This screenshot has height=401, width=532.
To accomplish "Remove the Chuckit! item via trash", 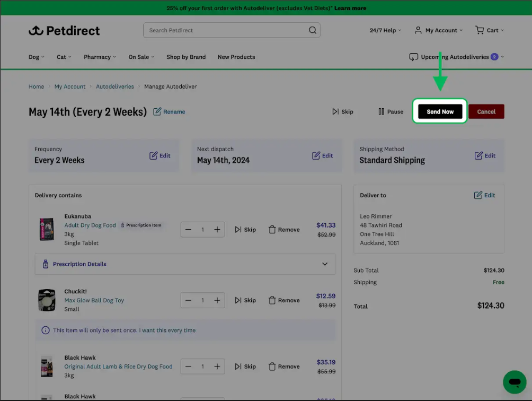I will click(x=272, y=300).
